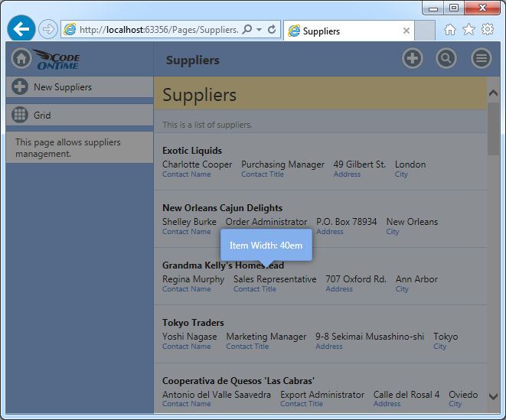
Task: Click the scrollbar down arrow
Action: (x=493, y=396)
